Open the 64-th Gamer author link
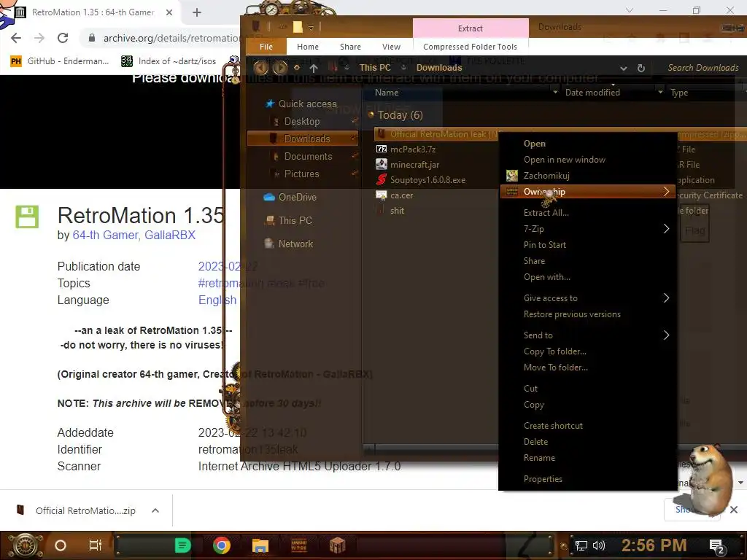Viewport: 747px width, 560px height. [x=105, y=236]
